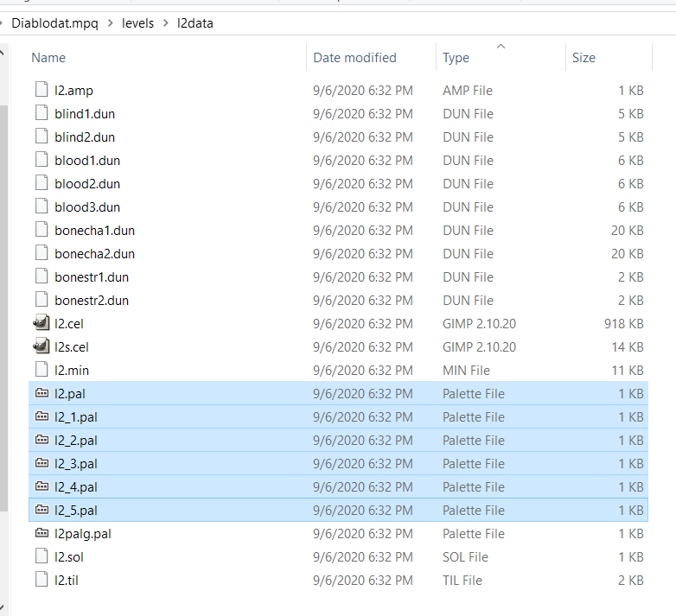Click the 11 KB size cell
Screen dimensions: 676x616
628,370
